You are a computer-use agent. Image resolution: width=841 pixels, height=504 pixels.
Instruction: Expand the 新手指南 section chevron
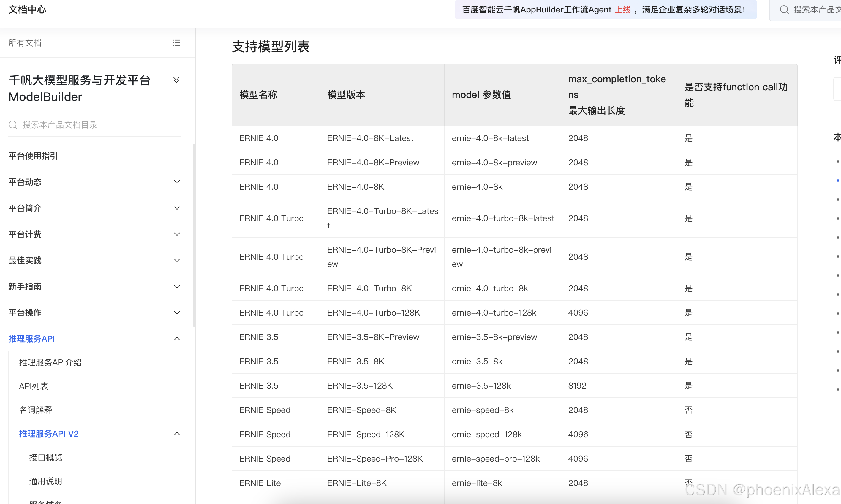(177, 287)
